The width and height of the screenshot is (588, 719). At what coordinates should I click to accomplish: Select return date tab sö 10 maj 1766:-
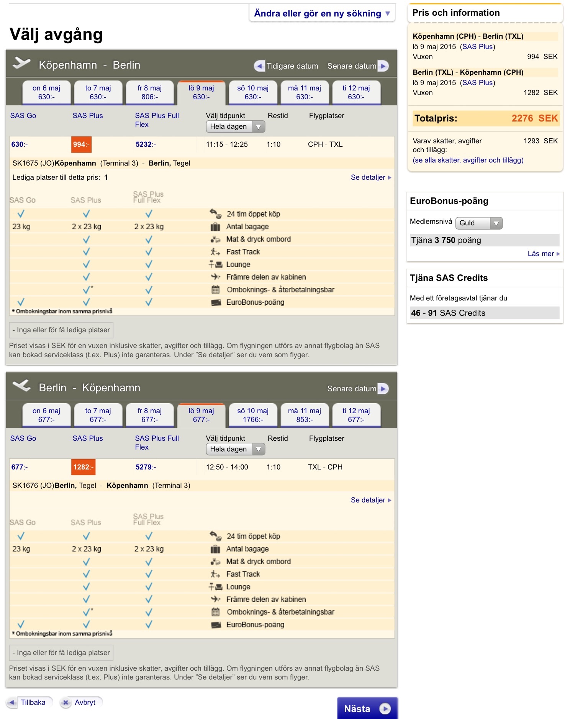(x=253, y=415)
